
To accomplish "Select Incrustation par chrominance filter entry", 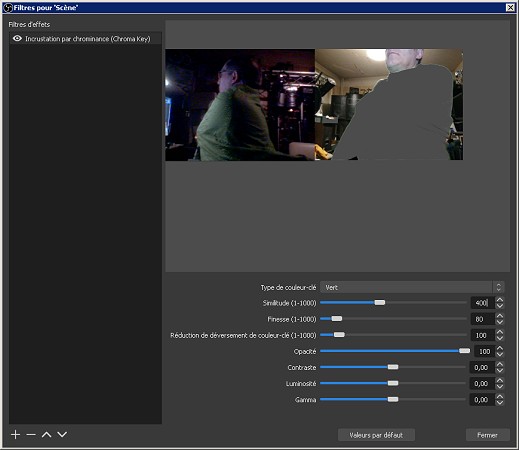I will (x=86, y=39).
